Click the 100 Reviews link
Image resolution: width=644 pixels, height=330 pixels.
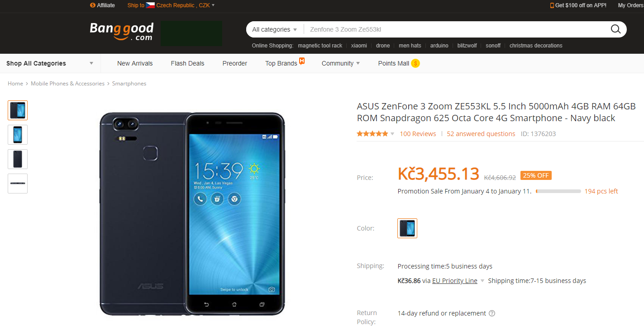418,134
